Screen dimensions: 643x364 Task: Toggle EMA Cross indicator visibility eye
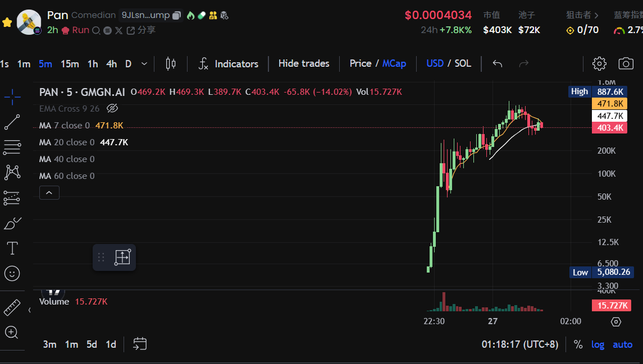coord(112,108)
